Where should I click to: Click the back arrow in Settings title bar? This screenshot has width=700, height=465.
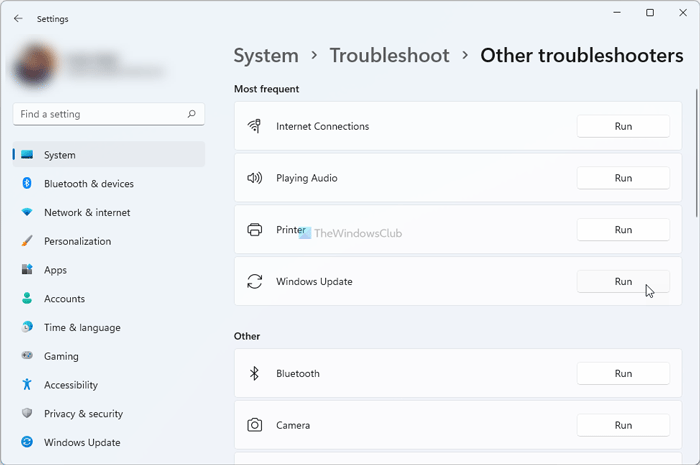[18, 18]
